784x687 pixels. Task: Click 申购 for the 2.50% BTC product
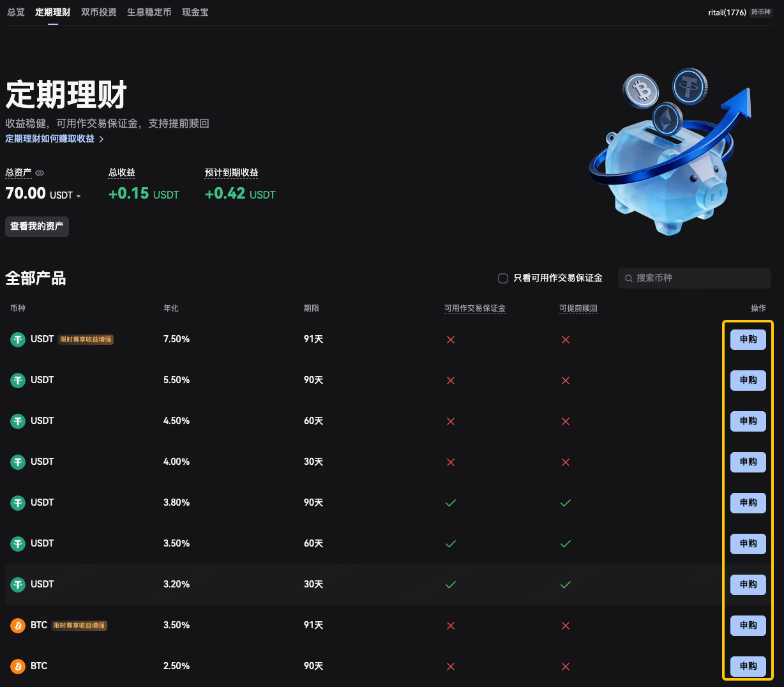tap(748, 667)
